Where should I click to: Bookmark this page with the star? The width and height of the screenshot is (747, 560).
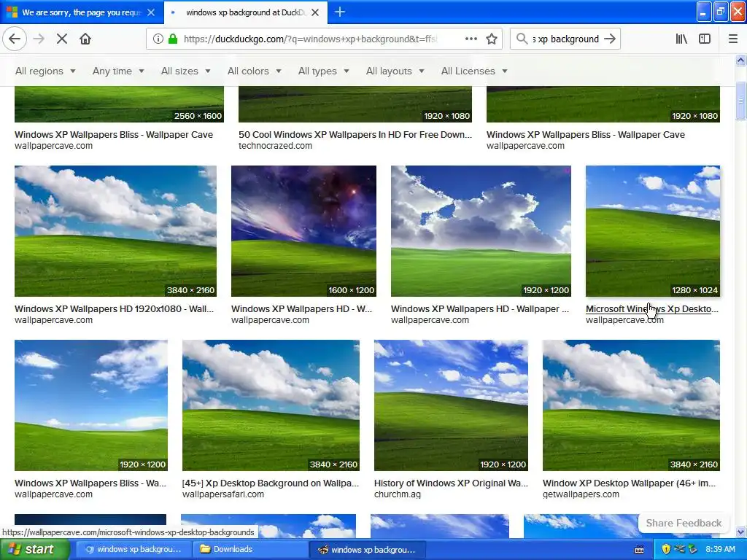pos(492,39)
